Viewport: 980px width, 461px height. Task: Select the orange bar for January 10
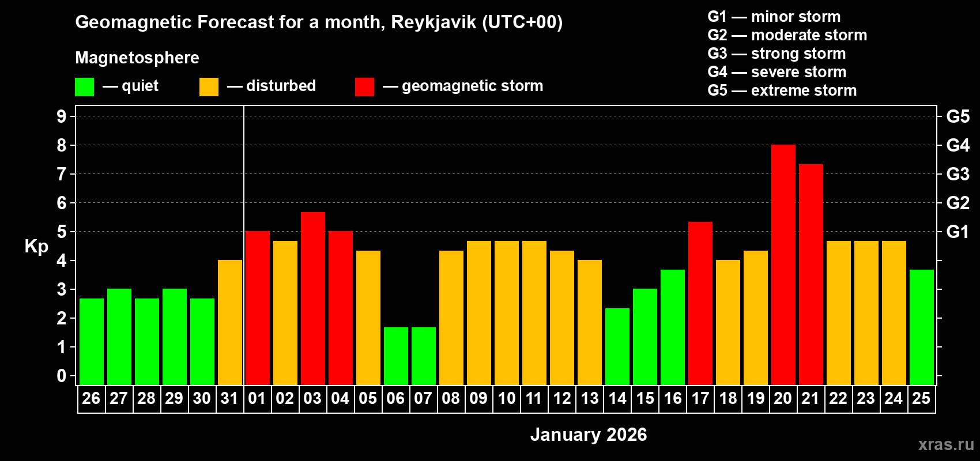506,313
